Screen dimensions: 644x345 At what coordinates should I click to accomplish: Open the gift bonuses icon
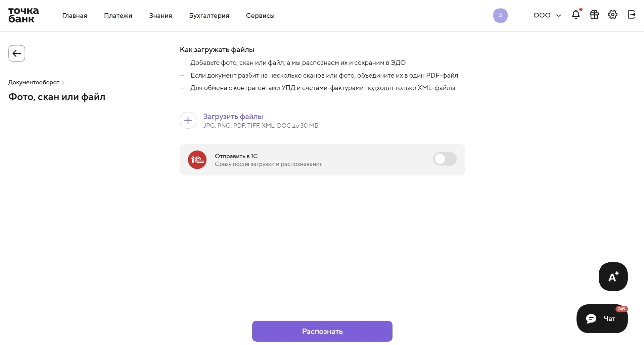tap(594, 15)
